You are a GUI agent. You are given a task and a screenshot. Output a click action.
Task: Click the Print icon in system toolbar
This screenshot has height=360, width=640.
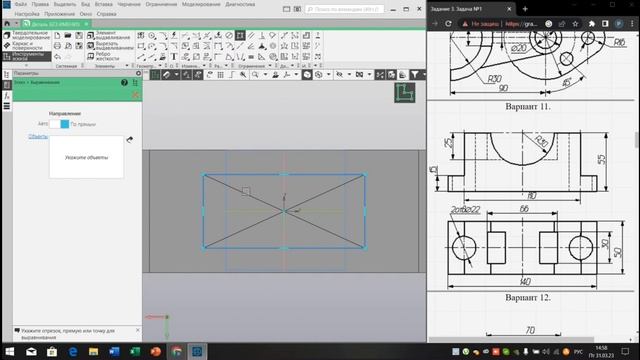(x=57, y=46)
